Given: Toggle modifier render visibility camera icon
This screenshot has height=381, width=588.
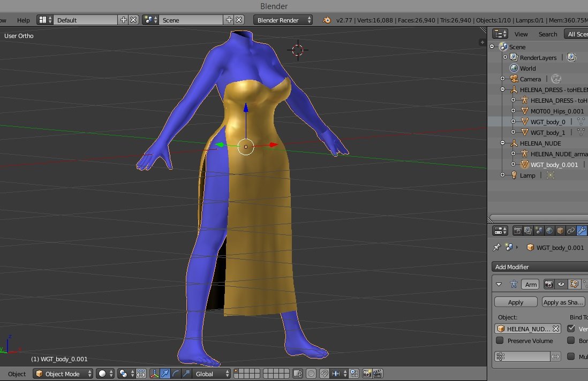Looking at the screenshot, I should [548, 284].
